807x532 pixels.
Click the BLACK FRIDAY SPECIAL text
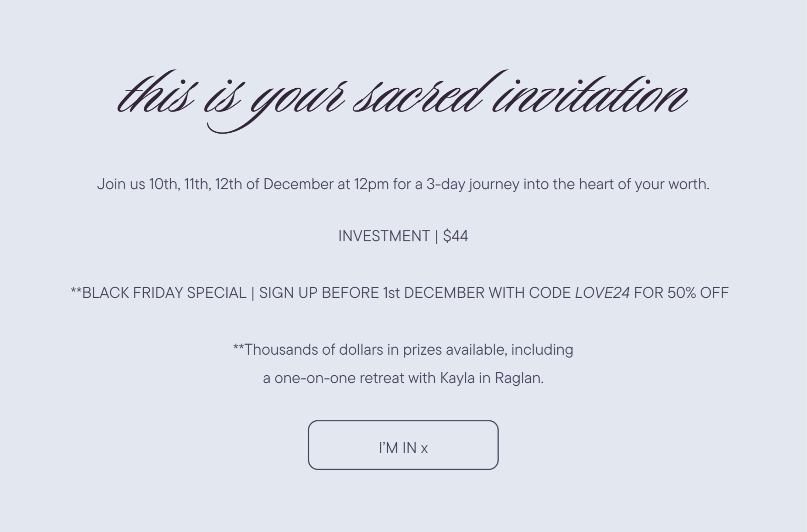[164, 293]
